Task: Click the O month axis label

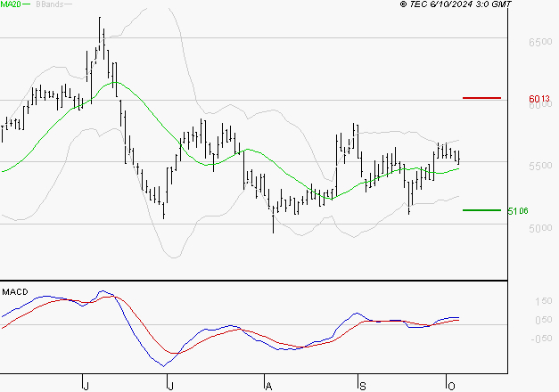Action: click(x=451, y=386)
